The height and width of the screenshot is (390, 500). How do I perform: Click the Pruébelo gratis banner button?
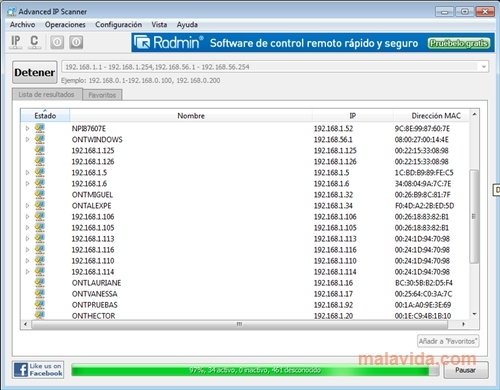(x=459, y=43)
